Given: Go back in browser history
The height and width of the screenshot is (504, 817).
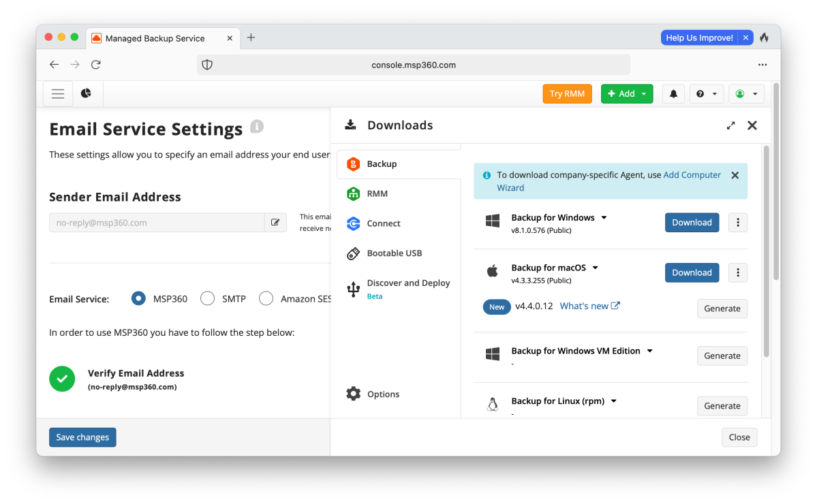Looking at the screenshot, I should click(55, 65).
